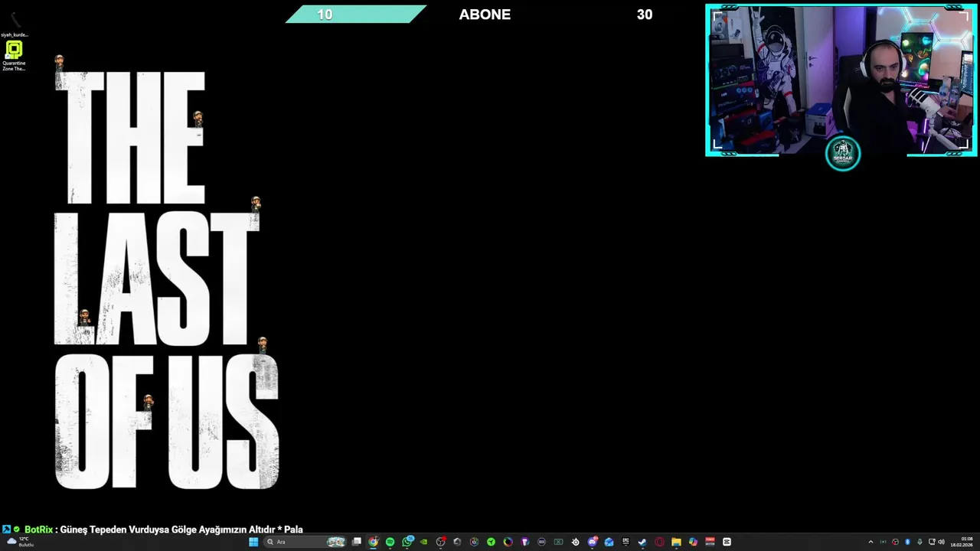Screen dimensions: 980x551
Task: Click the subscriber count 10 bar
Action: pos(356,14)
